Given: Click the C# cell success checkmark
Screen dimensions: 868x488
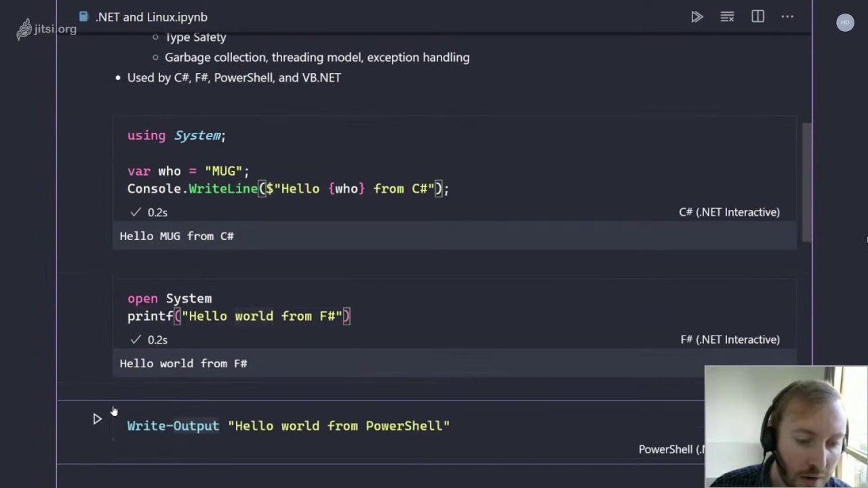Looking at the screenshot, I should click(x=136, y=212).
